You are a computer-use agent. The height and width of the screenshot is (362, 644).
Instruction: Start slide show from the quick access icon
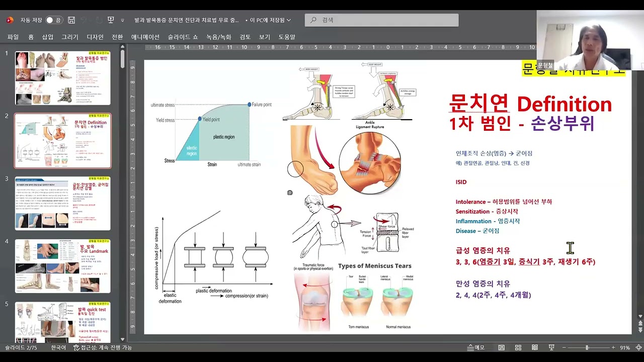coord(111,20)
